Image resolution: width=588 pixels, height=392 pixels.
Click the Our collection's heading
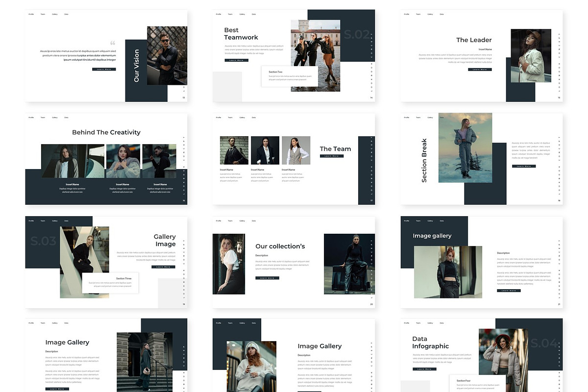(x=280, y=246)
